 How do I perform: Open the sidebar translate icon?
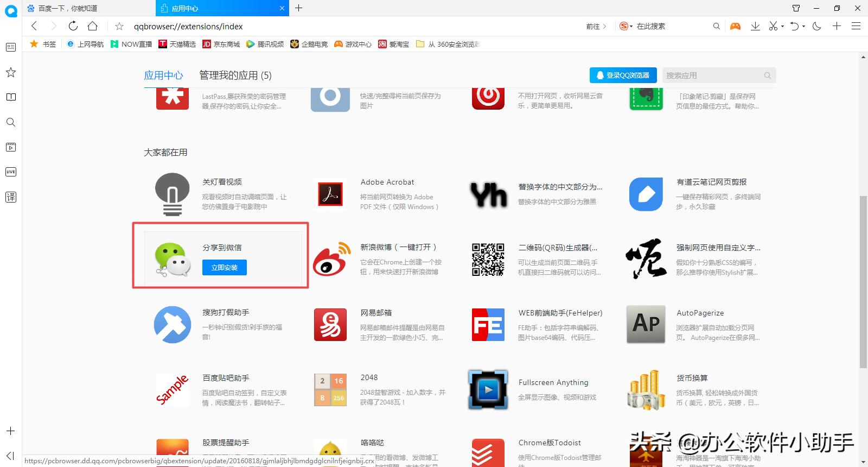click(x=10, y=197)
